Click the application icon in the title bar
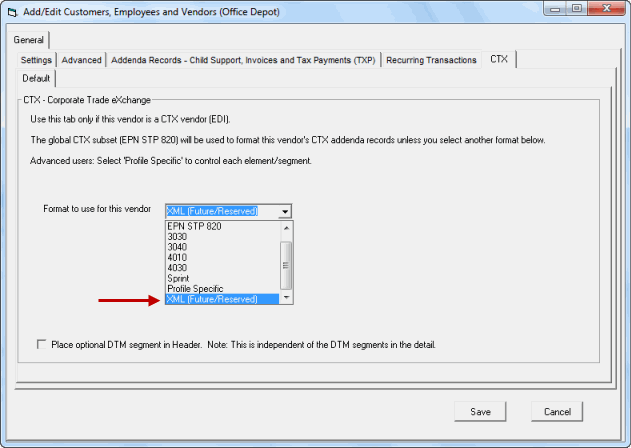The image size is (631, 448). point(13,11)
